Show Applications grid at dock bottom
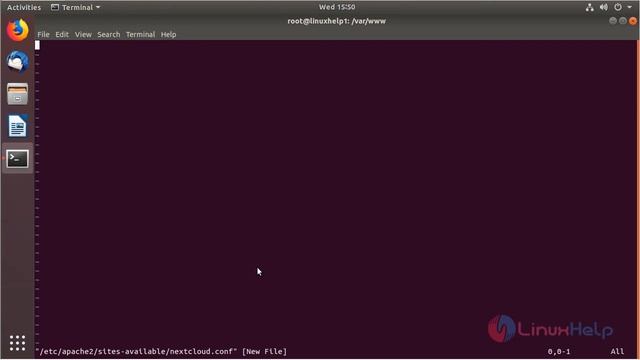Image resolution: width=640 pixels, height=360 pixels. 18,343
